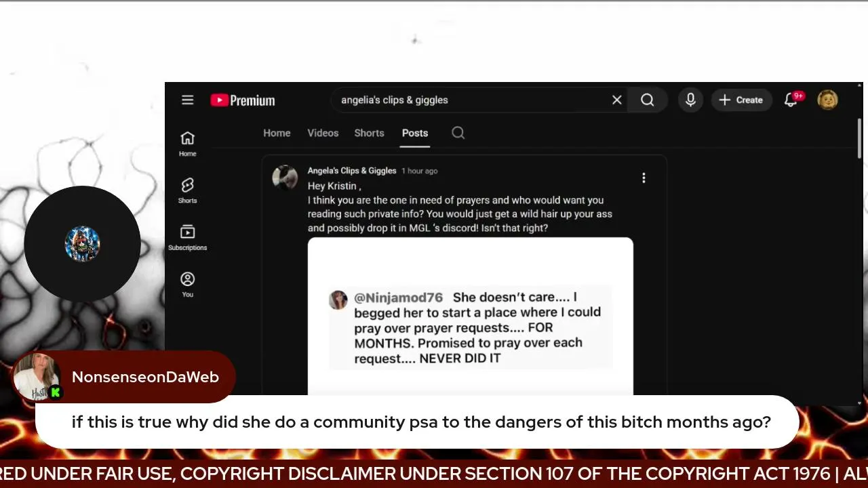This screenshot has height=488, width=868.
Task: Switch to the Videos tab
Action: 323,133
